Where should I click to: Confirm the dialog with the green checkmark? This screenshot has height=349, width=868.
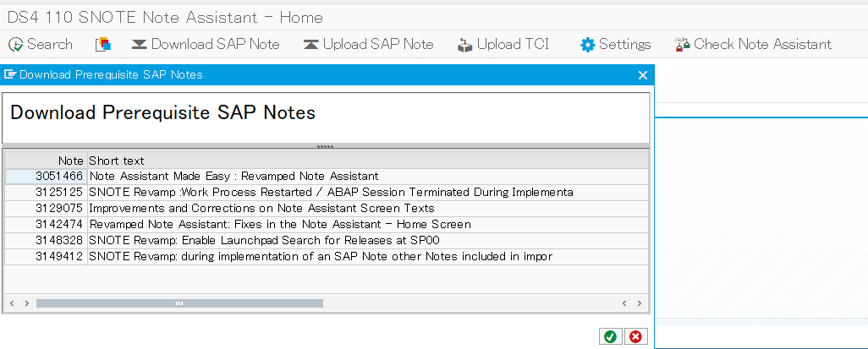(x=610, y=336)
